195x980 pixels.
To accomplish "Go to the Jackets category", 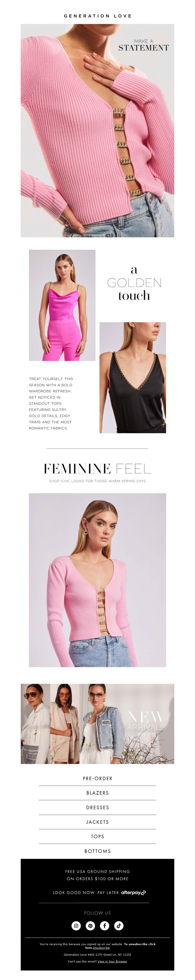I will point(97,822).
